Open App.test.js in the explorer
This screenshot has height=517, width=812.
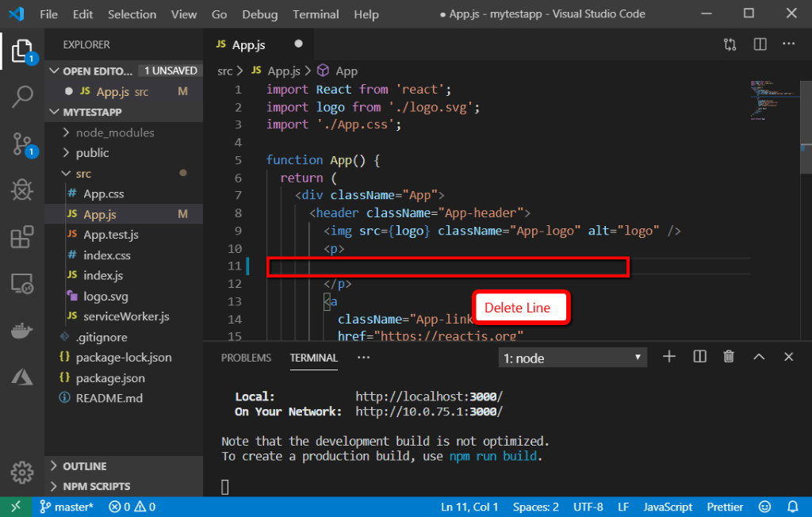tap(111, 235)
